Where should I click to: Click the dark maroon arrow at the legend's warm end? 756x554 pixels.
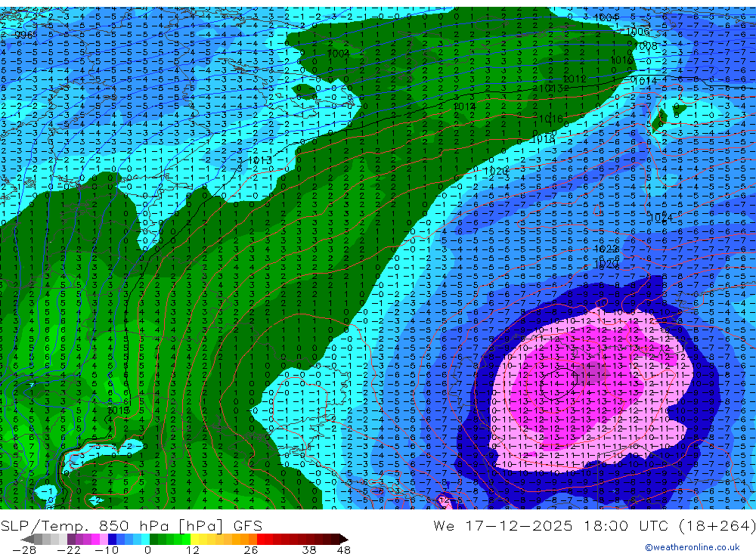343,539
